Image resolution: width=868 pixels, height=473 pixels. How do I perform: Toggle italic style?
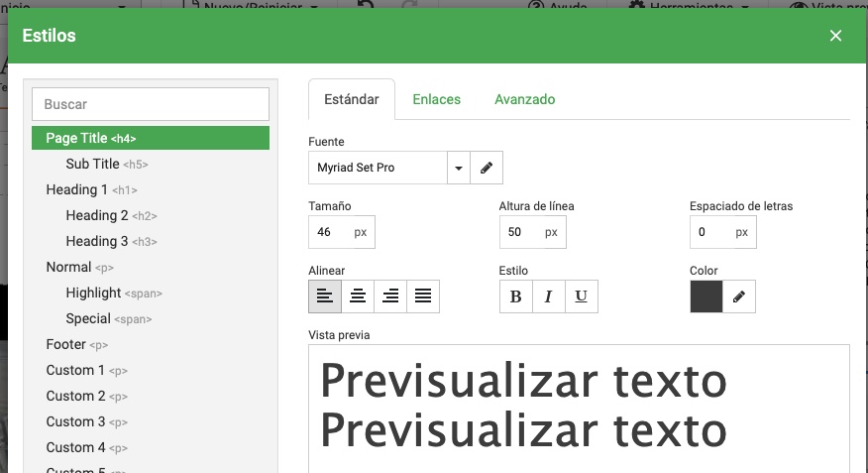(548, 296)
